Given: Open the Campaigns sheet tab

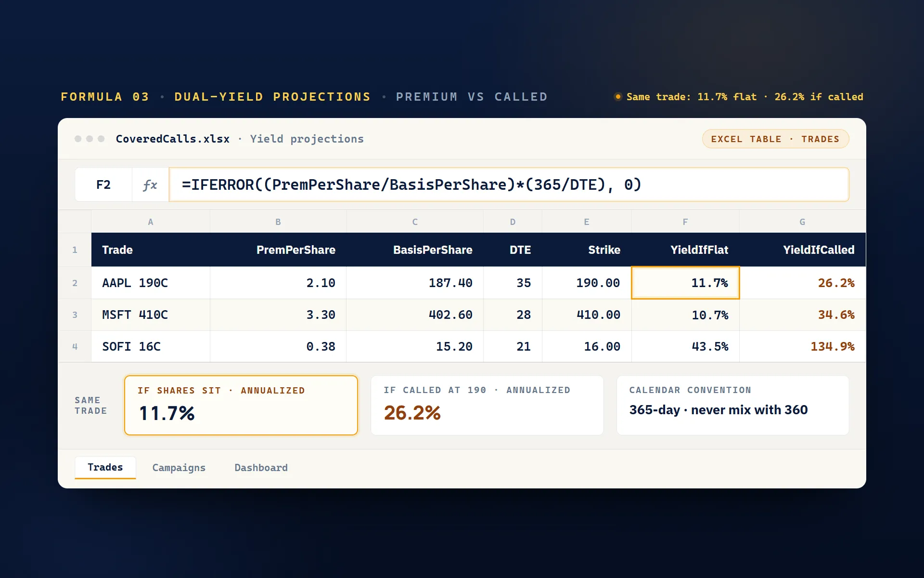Looking at the screenshot, I should tap(179, 468).
